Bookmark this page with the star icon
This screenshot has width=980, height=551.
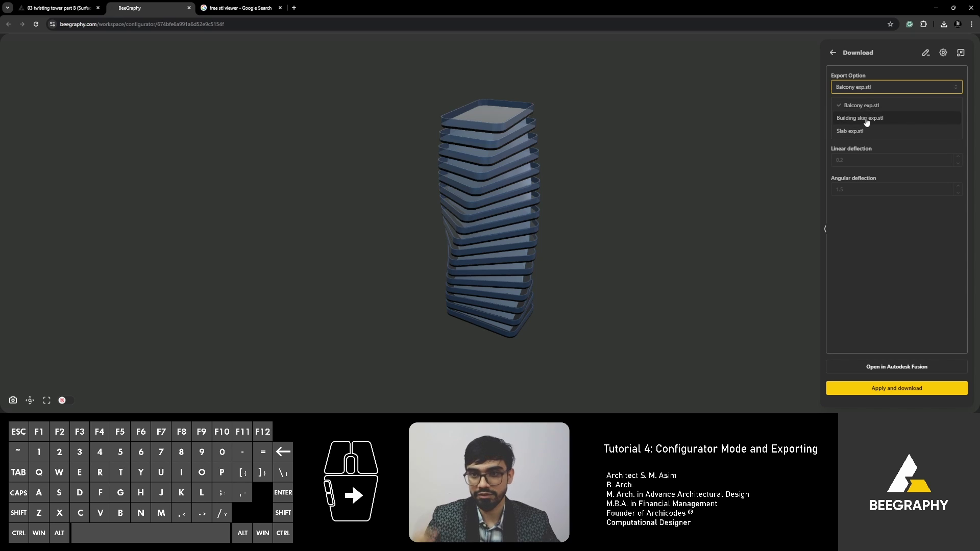click(890, 24)
